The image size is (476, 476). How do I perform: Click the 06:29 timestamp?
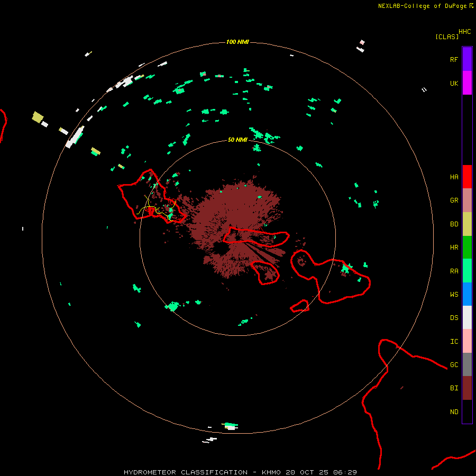tap(345, 472)
